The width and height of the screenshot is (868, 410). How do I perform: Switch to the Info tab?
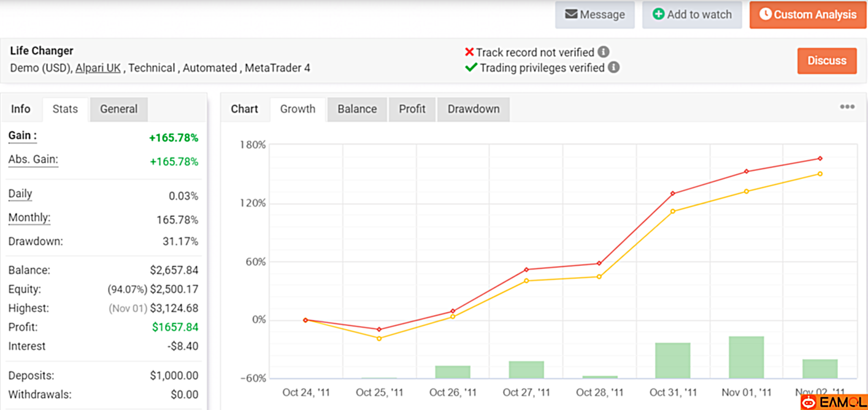21,109
